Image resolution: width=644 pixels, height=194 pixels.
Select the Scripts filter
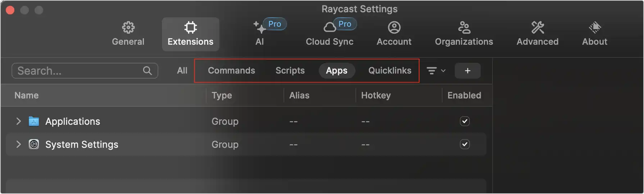290,71
